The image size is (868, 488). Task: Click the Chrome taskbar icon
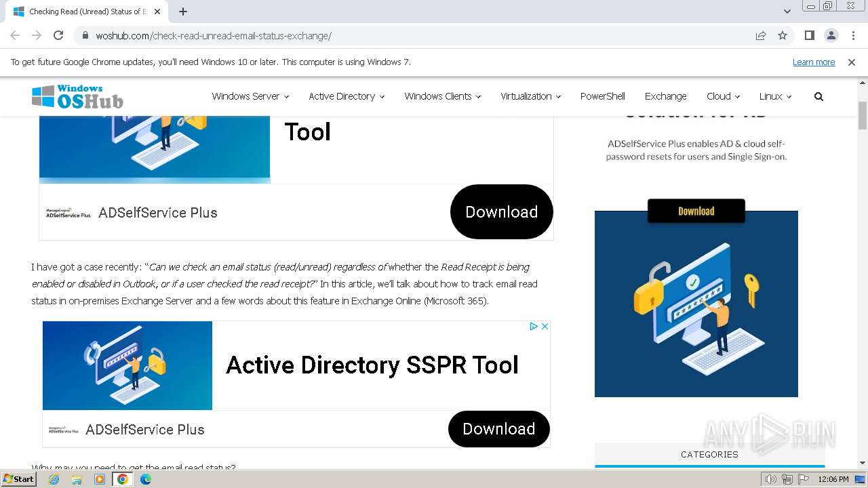(123, 479)
